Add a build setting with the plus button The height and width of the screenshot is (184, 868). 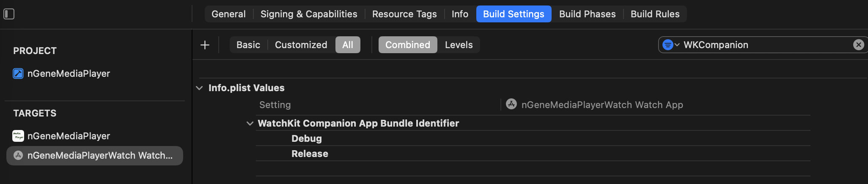[x=205, y=45]
